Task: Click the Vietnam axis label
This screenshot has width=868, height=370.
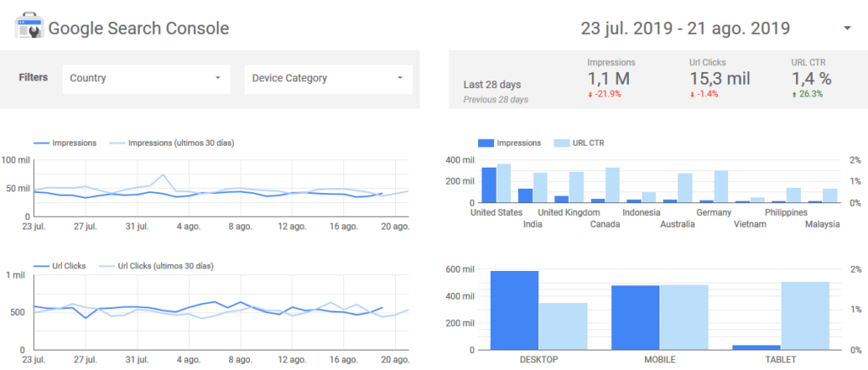Action: (750, 224)
